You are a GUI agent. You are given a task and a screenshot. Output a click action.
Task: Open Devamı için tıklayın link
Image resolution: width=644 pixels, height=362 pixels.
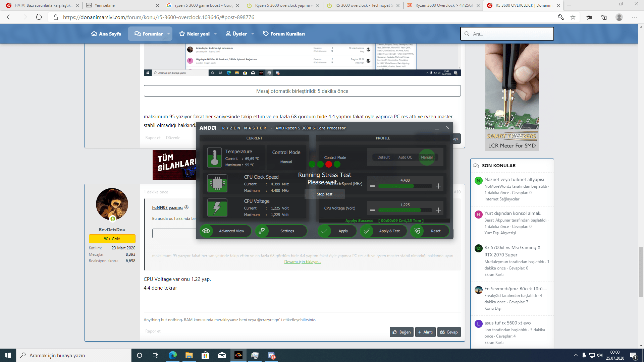303,262
